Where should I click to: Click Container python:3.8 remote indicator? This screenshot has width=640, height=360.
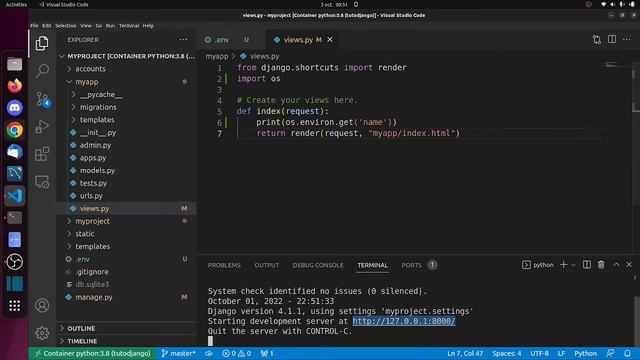click(x=93, y=353)
